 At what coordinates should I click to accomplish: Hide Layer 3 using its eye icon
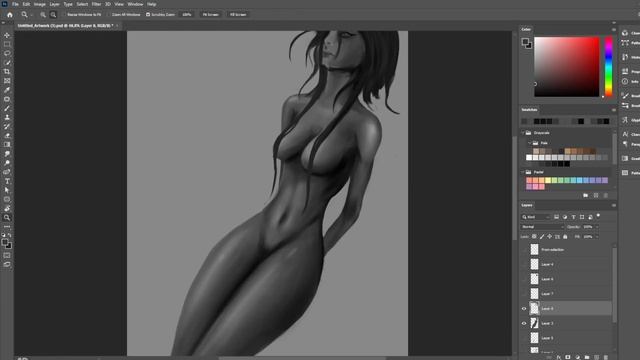(x=524, y=323)
